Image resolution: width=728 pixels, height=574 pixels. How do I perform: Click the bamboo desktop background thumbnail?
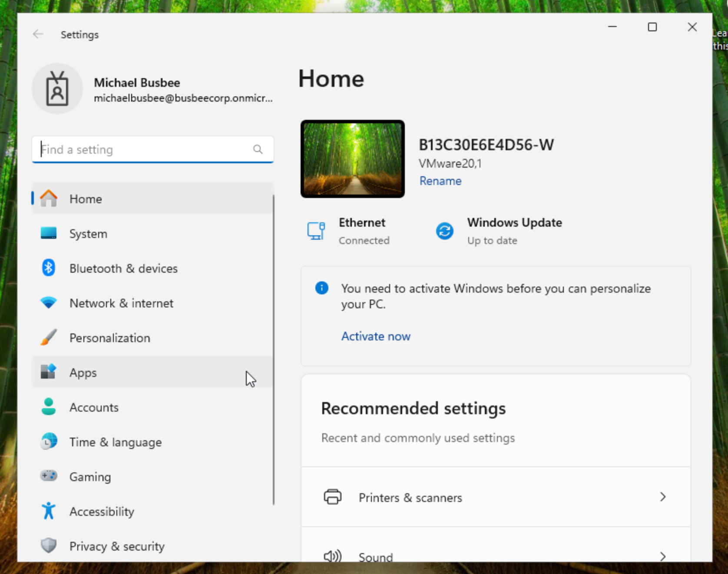(352, 158)
